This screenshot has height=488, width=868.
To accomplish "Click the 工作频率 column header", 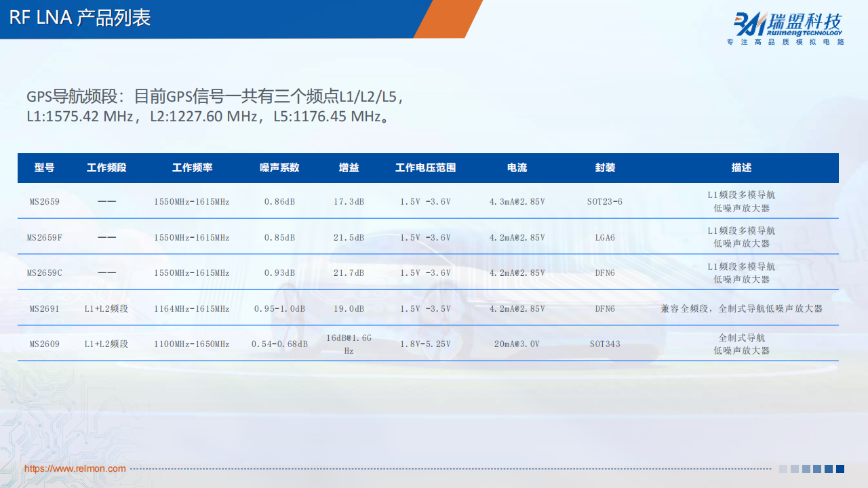I will pyautogui.click(x=192, y=168).
